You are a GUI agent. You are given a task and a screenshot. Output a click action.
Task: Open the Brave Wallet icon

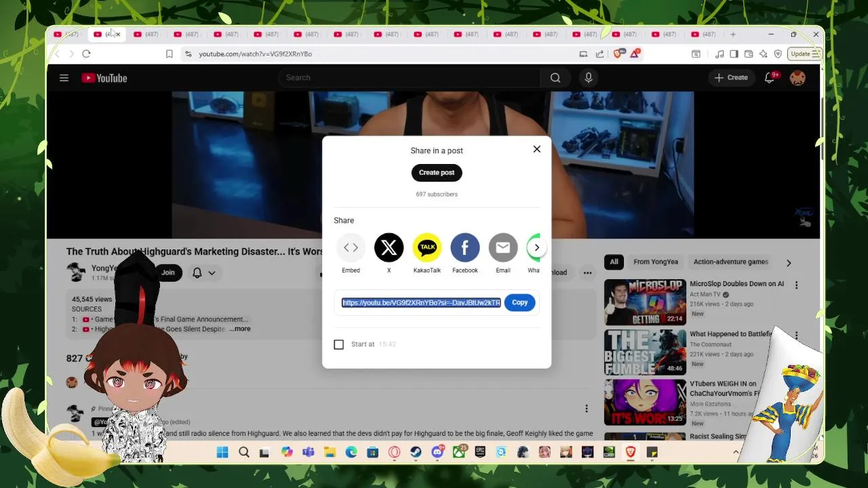click(x=749, y=54)
